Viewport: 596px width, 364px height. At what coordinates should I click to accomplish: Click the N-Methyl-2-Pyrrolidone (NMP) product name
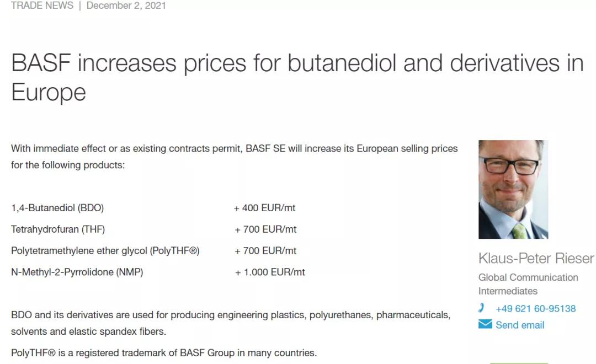point(77,272)
